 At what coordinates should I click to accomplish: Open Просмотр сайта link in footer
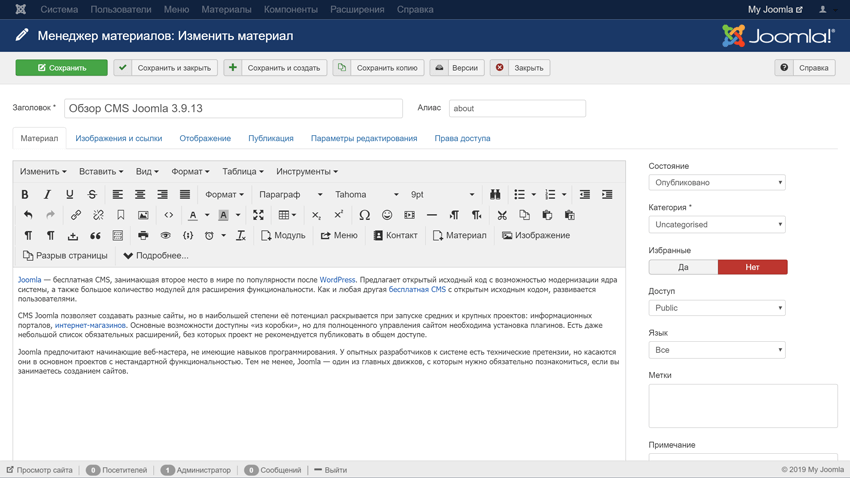(40, 470)
